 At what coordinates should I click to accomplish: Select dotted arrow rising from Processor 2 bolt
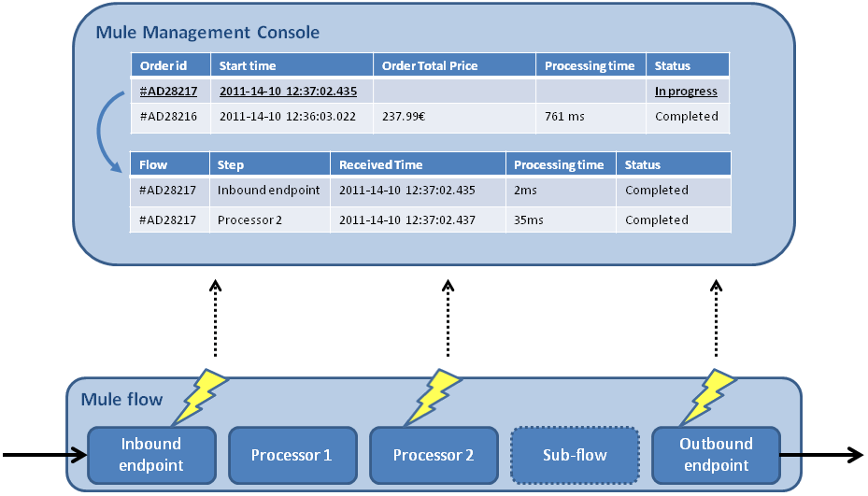click(x=448, y=318)
